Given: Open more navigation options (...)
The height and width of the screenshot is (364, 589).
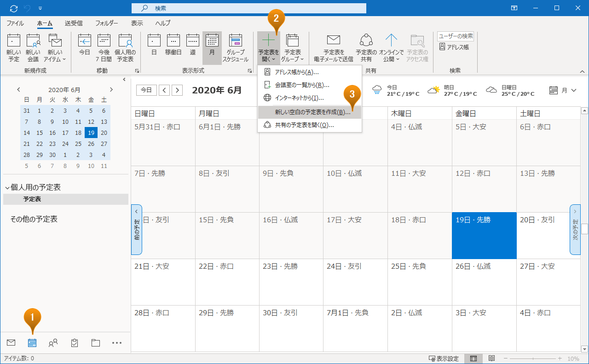Looking at the screenshot, I should [117, 343].
